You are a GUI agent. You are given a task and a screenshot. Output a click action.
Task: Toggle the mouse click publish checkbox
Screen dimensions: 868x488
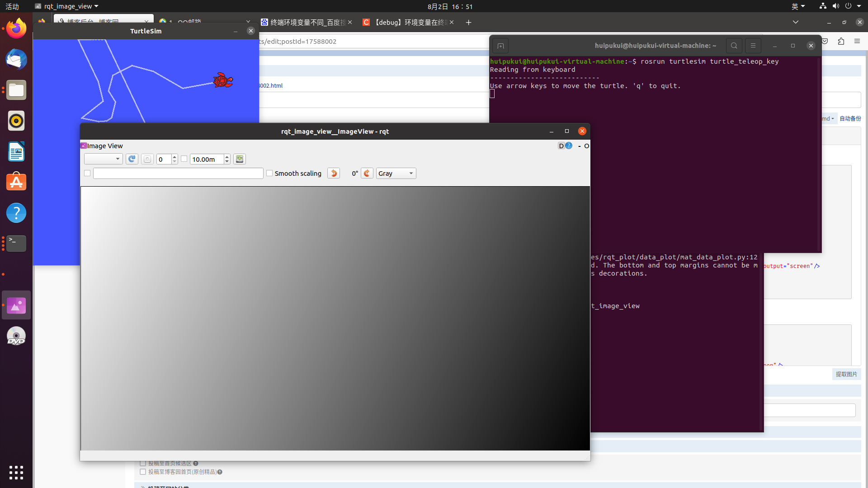pos(87,173)
